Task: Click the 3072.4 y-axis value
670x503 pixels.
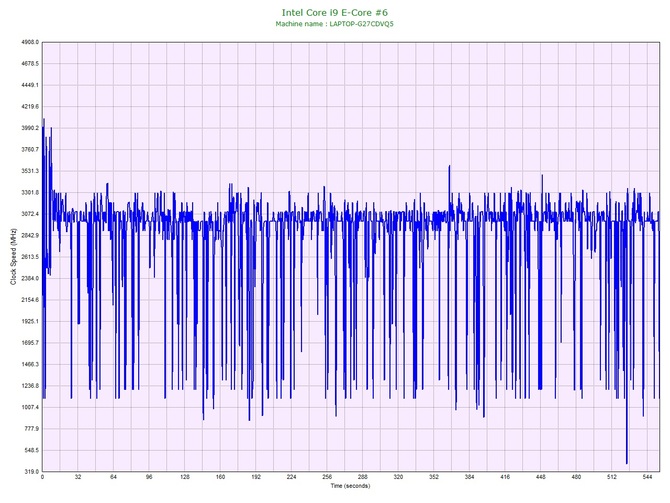Action: click(30, 214)
